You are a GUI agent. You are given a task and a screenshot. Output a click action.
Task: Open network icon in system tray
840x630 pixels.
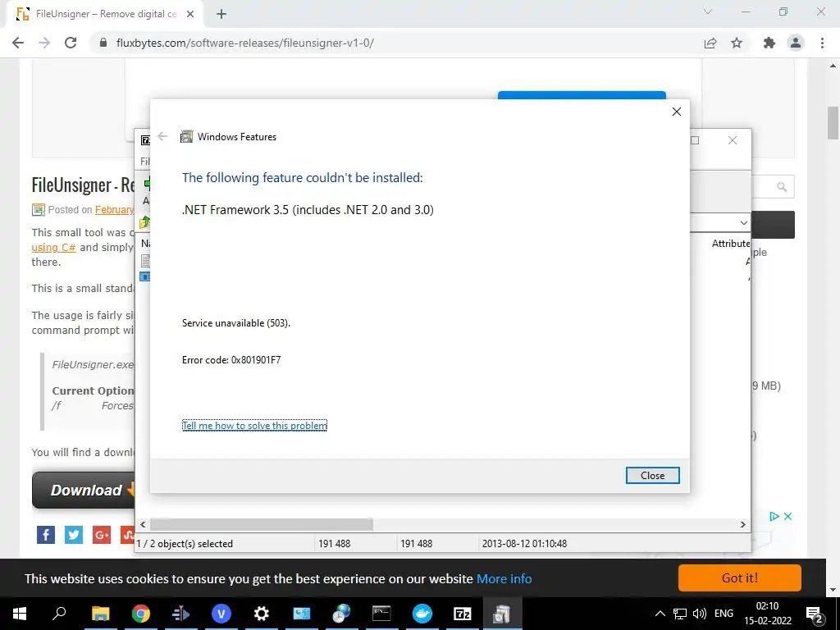pos(680,614)
